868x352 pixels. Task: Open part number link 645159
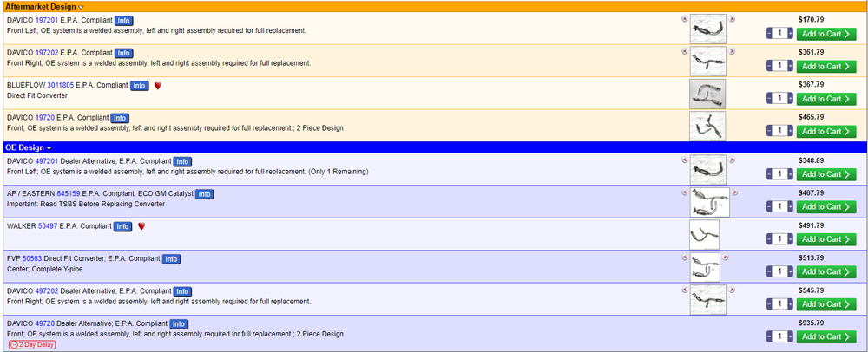coord(68,194)
